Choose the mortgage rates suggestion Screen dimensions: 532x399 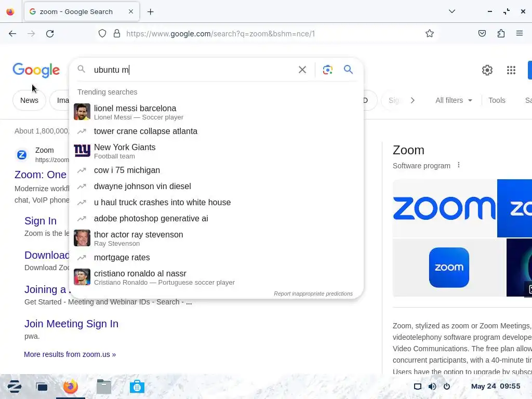pos(216,258)
